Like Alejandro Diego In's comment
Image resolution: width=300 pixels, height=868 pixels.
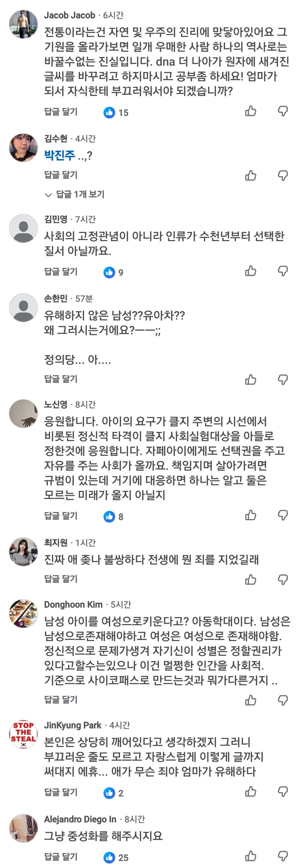click(x=250, y=856)
